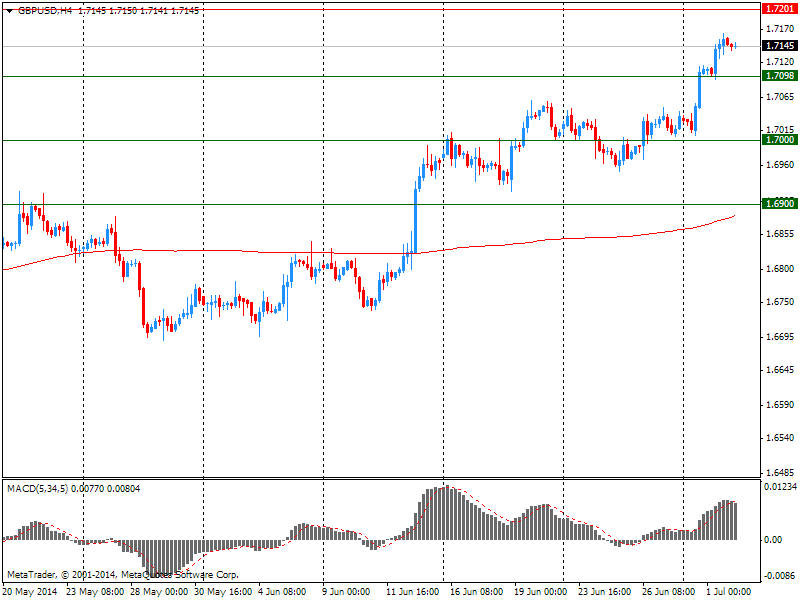Open the chart menu arrow beside GBPUSD,H4
Viewport: 800px width, 600px height.
(9, 11)
